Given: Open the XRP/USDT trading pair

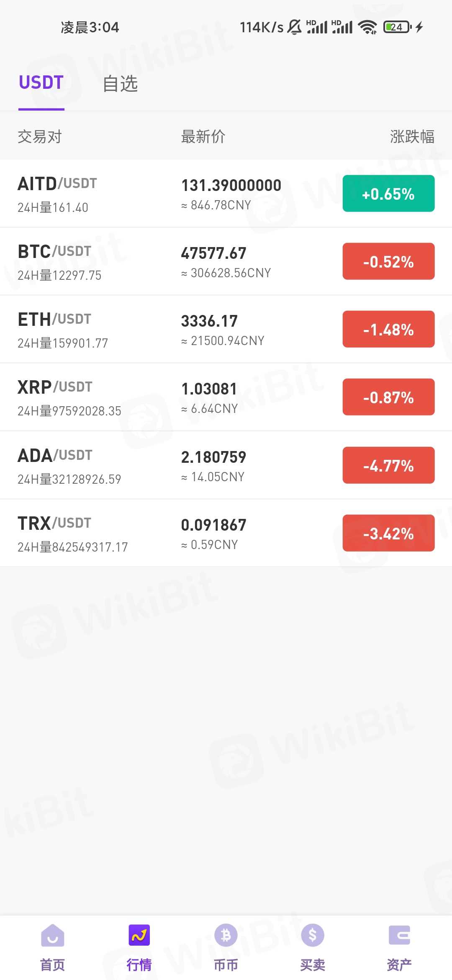Looking at the screenshot, I should (x=55, y=388).
